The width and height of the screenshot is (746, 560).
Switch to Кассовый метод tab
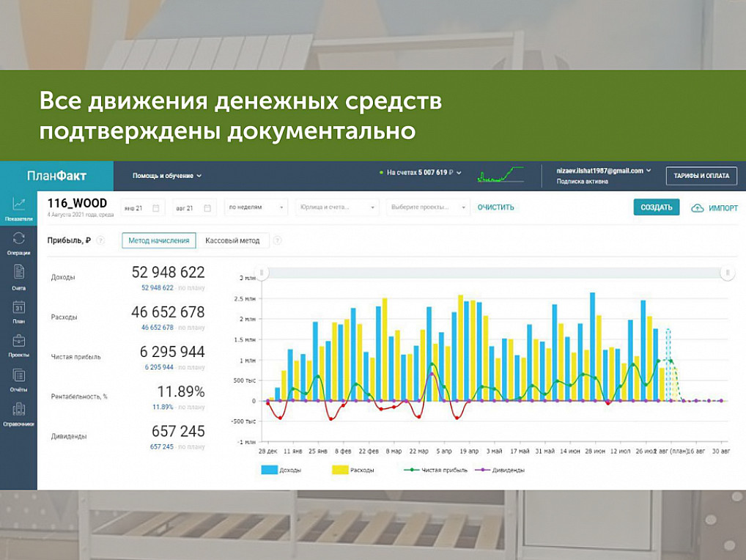coord(232,240)
